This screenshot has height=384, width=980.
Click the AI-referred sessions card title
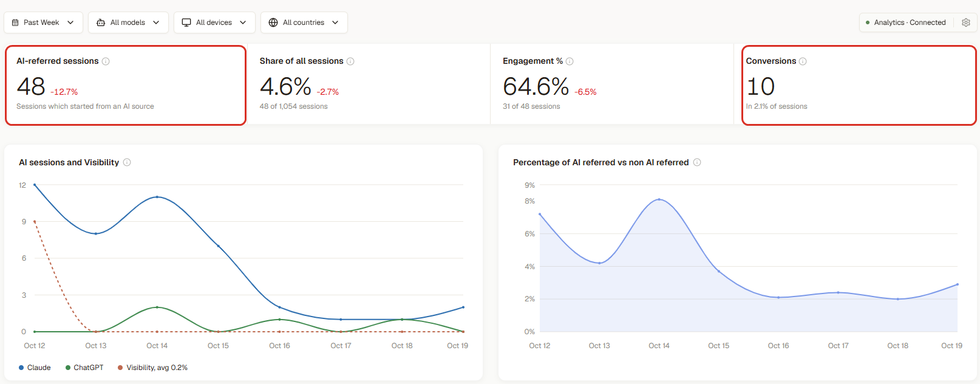(x=57, y=61)
